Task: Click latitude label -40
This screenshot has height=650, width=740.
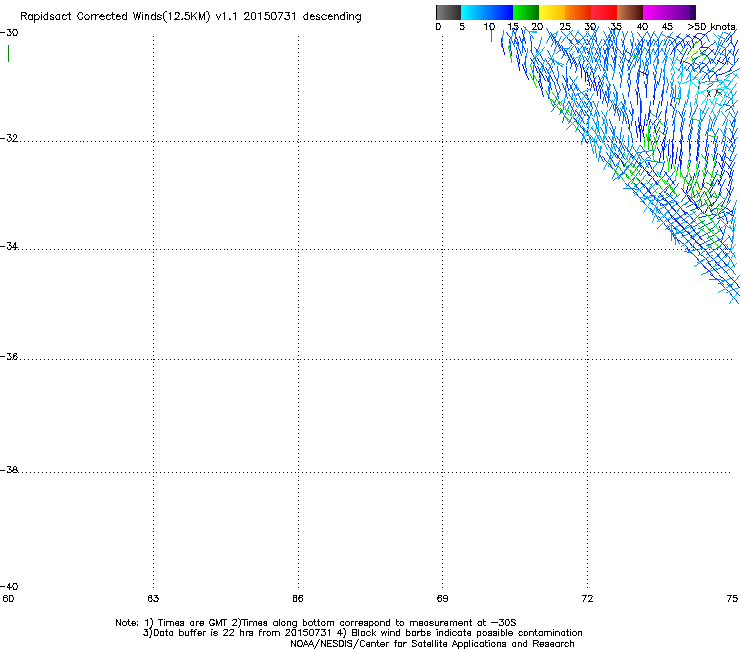Action: coord(9,586)
